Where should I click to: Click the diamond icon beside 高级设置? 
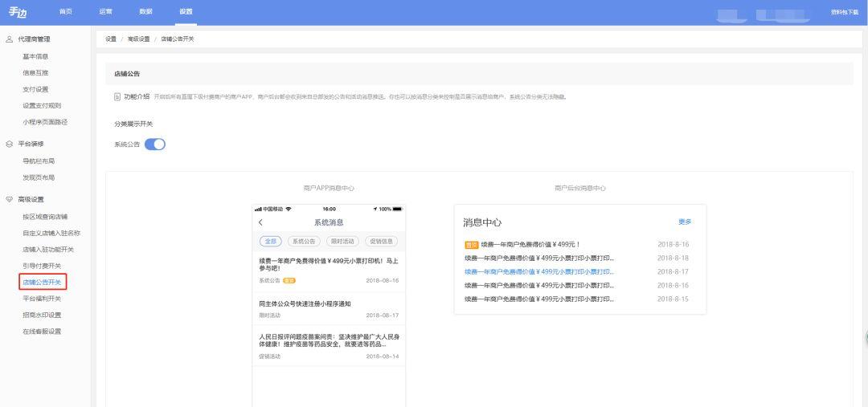(x=9, y=199)
